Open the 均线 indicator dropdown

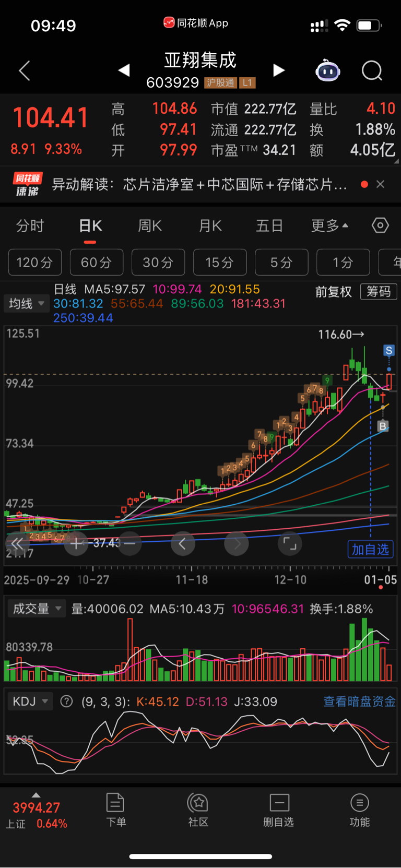coord(27,303)
